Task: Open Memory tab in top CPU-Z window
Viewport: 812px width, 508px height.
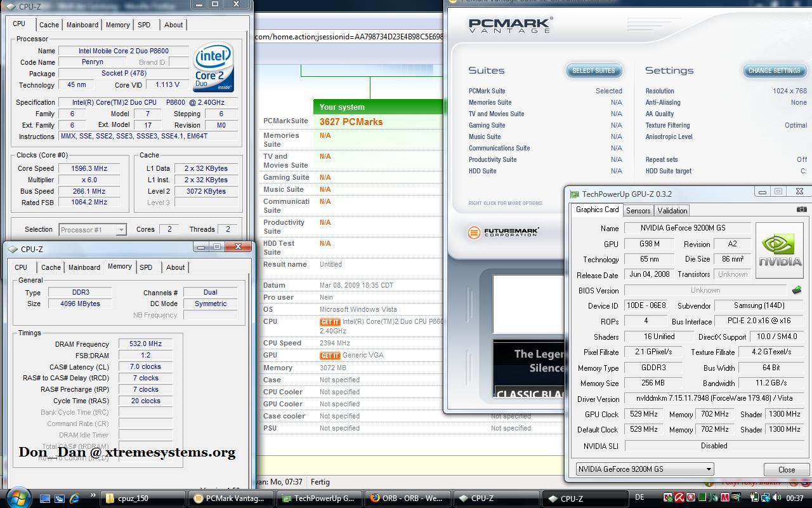Action: 118,25
